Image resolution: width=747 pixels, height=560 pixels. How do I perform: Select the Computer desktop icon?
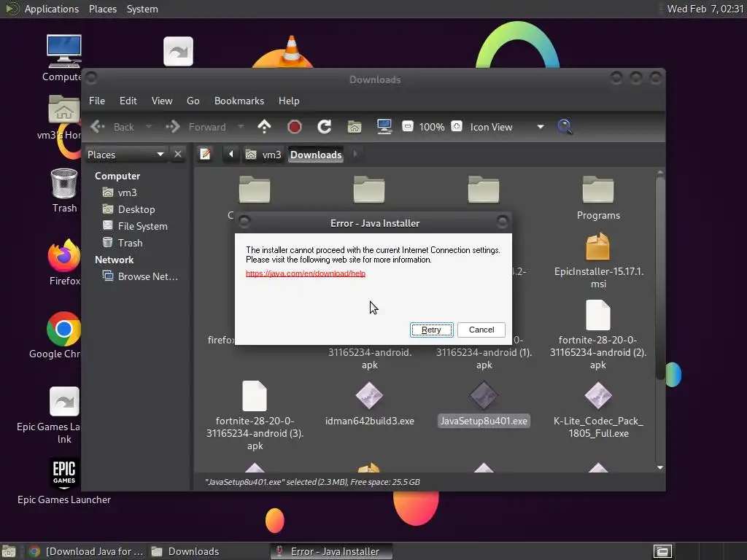[x=64, y=58]
